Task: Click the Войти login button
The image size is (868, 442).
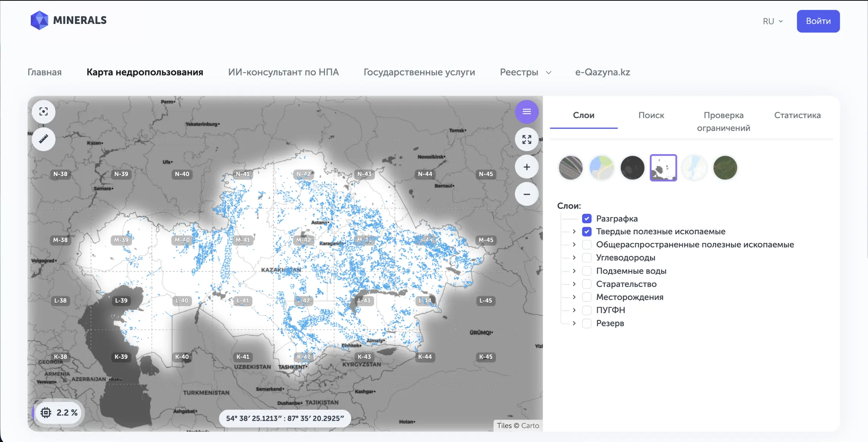Action: (818, 21)
